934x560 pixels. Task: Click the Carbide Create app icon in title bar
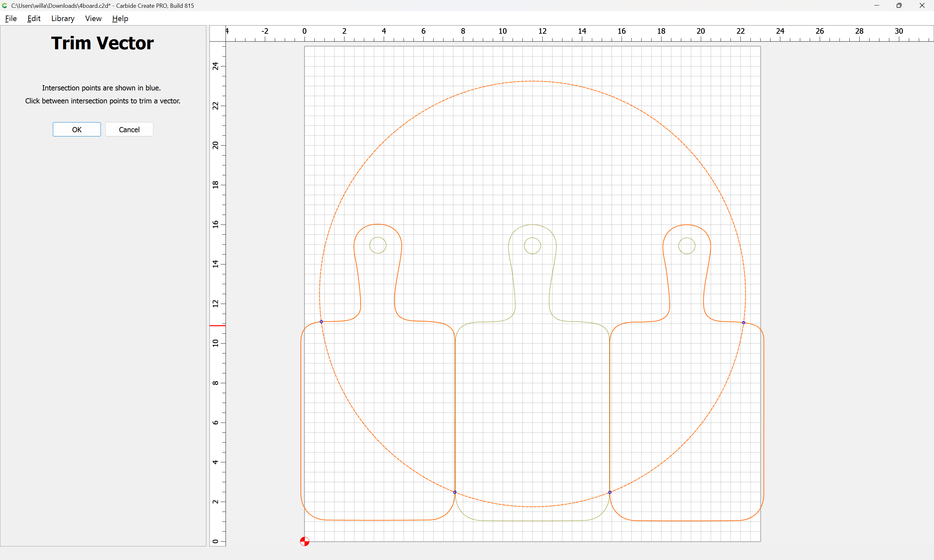pos(5,6)
